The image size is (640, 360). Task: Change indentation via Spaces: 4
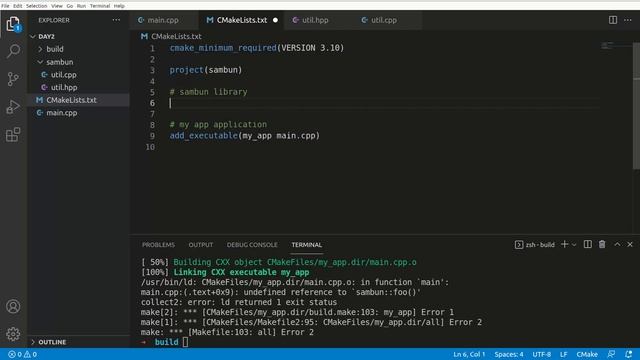pos(509,354)
